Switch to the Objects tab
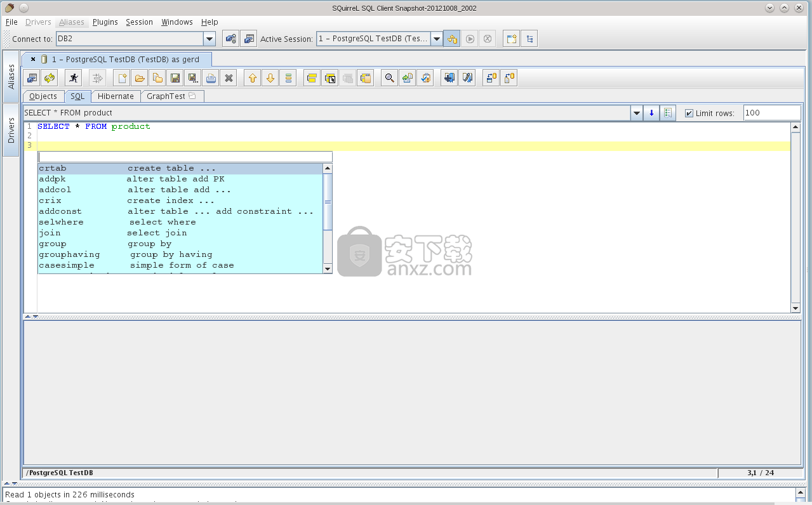This screenshot has height=505, width=812. (x=43, y=96)
